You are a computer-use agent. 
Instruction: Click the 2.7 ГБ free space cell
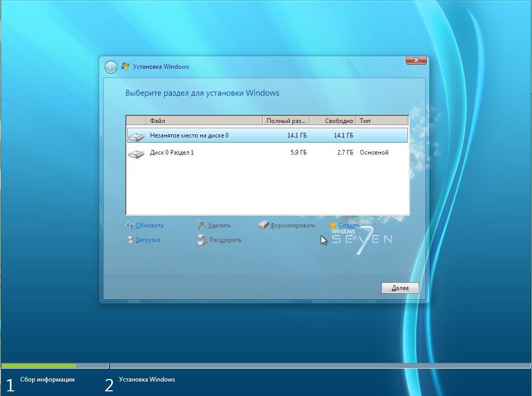345,153
